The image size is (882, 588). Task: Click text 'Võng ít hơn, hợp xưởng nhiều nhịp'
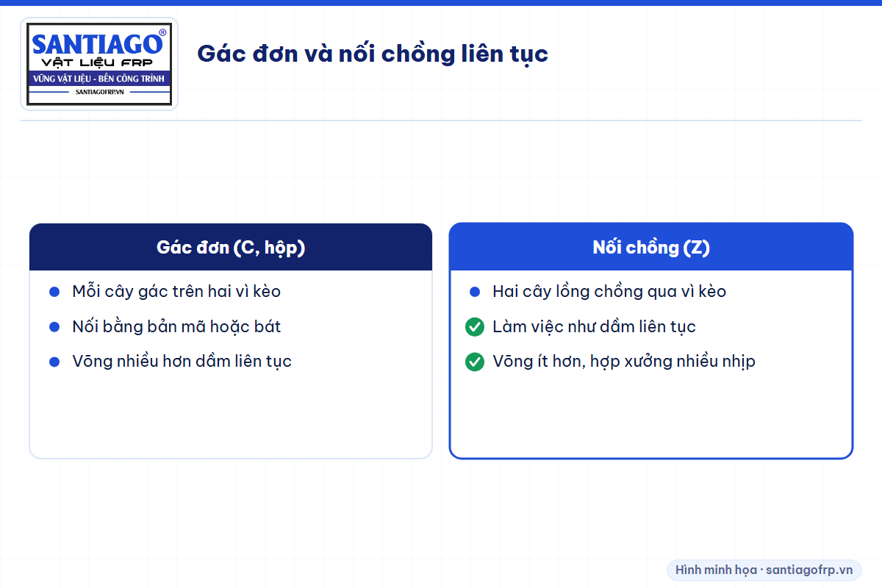(624, 362)
